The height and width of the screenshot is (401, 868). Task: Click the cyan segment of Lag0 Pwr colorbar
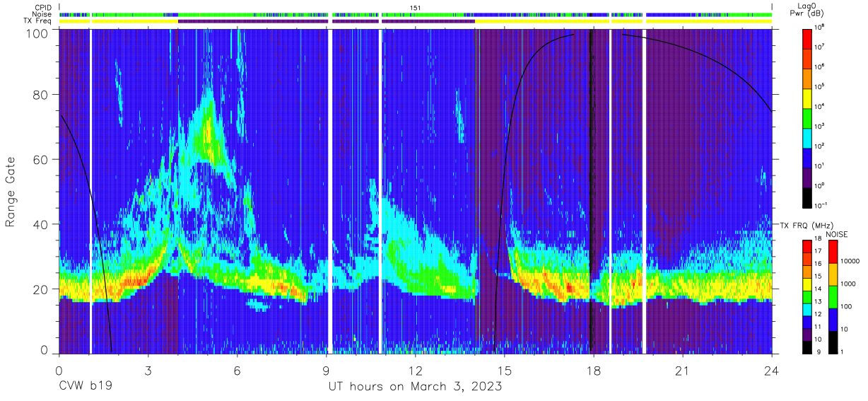point(807,137)
